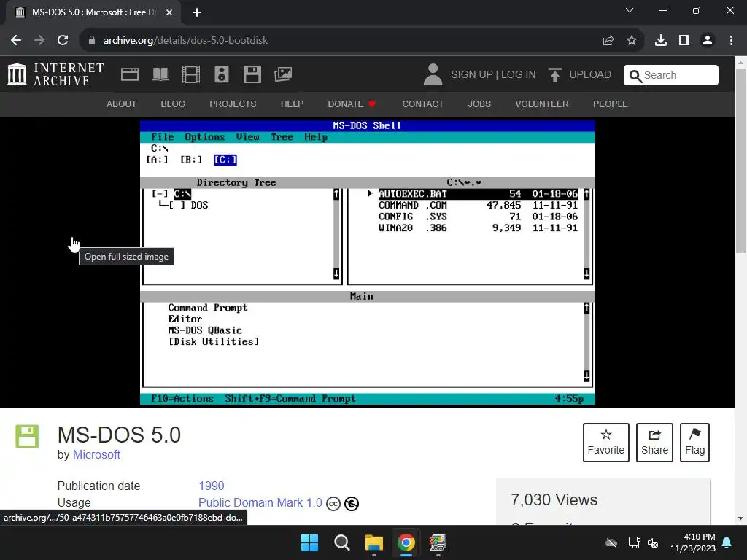Open the BLOG menu link

(x=173, y=104)
